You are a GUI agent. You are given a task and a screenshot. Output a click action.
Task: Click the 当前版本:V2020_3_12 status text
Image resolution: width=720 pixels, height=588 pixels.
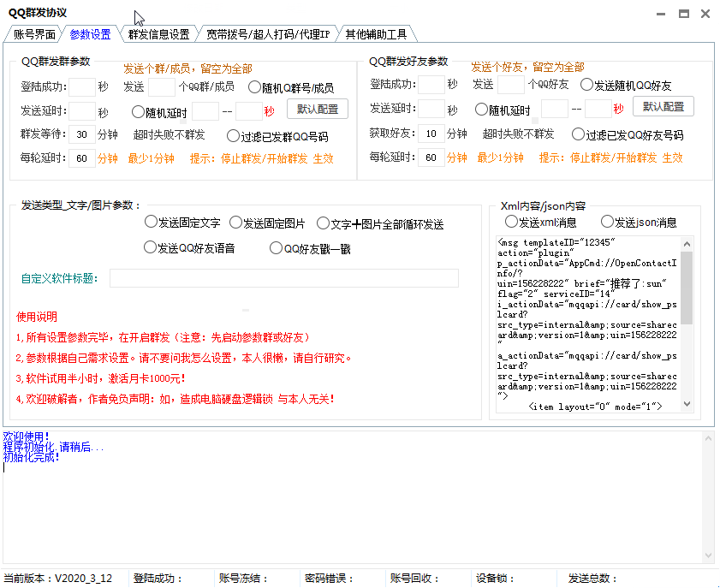point(58,579)
